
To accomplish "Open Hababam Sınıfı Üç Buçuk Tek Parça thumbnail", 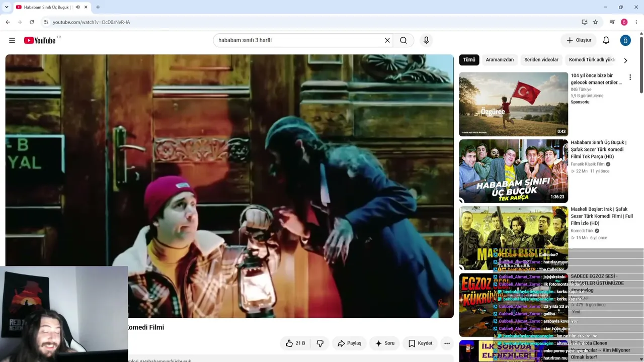I will (514, 171).
